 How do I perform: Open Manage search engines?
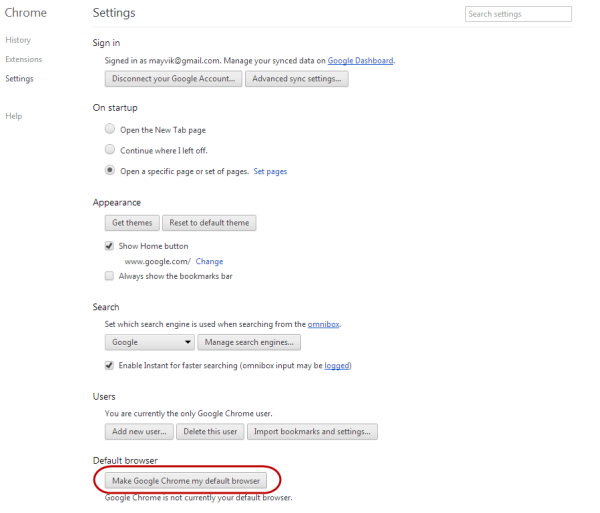249,342
